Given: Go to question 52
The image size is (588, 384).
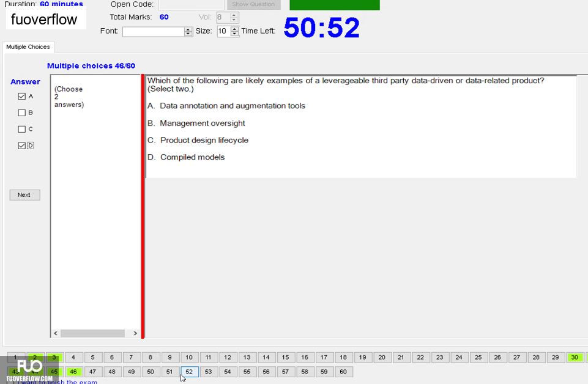Looking at the screenshot, I should coord(190,372).
